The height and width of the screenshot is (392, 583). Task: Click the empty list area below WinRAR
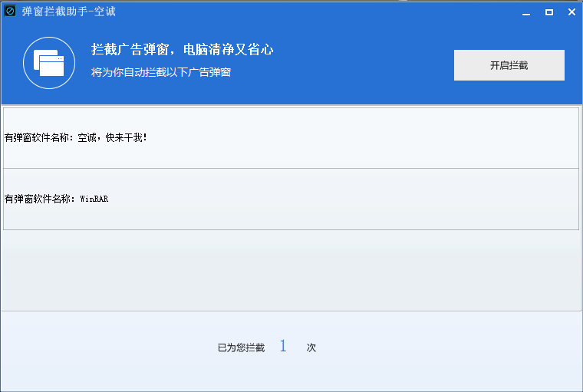[290, 270]
